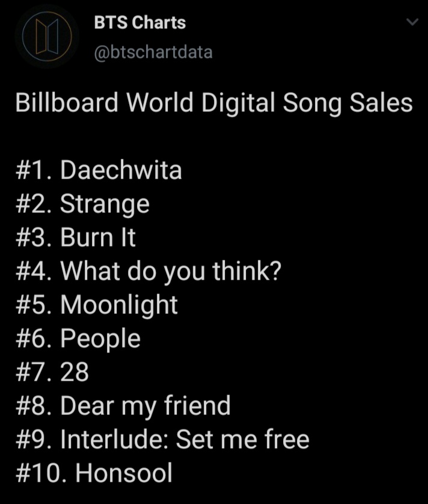
Task: Select the #4 What do you think? line
Action: tap(148, 272)
